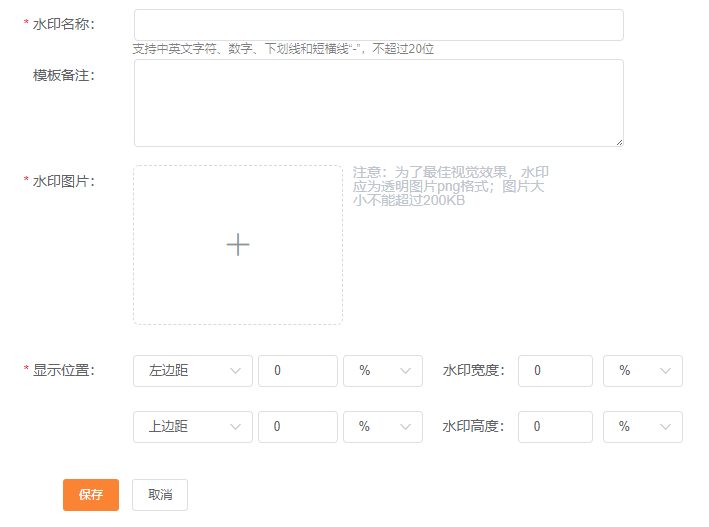
Task: Open the % unit dropdown for 上边距
Action: click(x=383, y=427)
